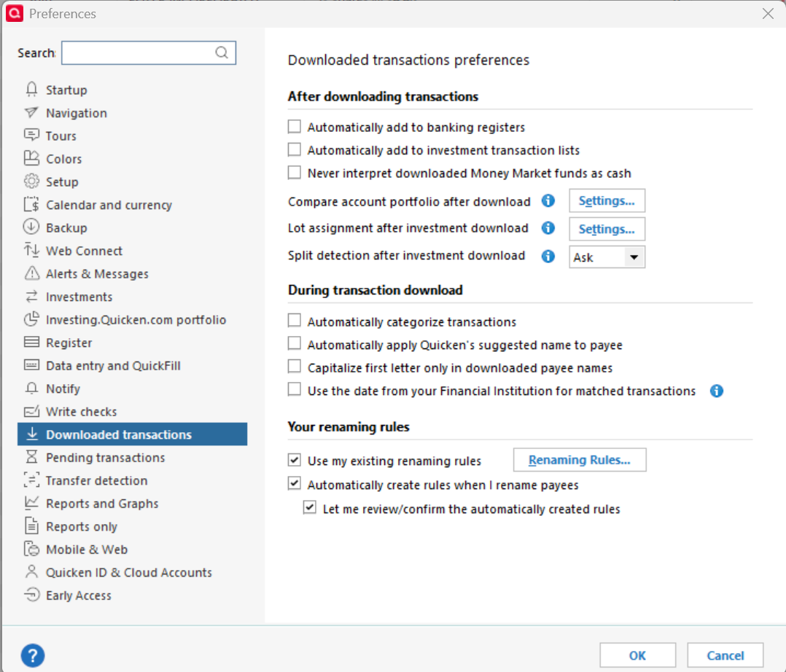
Task: Open Calendar and currency preferences
Action: 133,205
